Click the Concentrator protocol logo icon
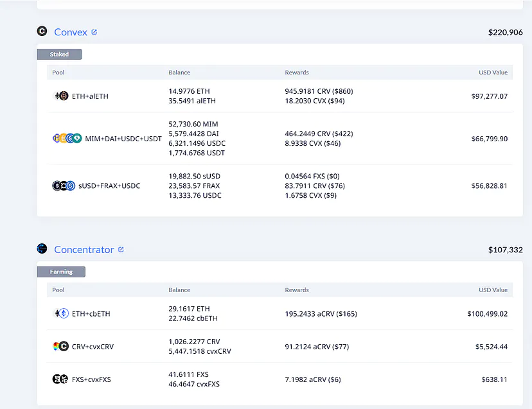This screenshot has height=409, width=532. point(42,249)
